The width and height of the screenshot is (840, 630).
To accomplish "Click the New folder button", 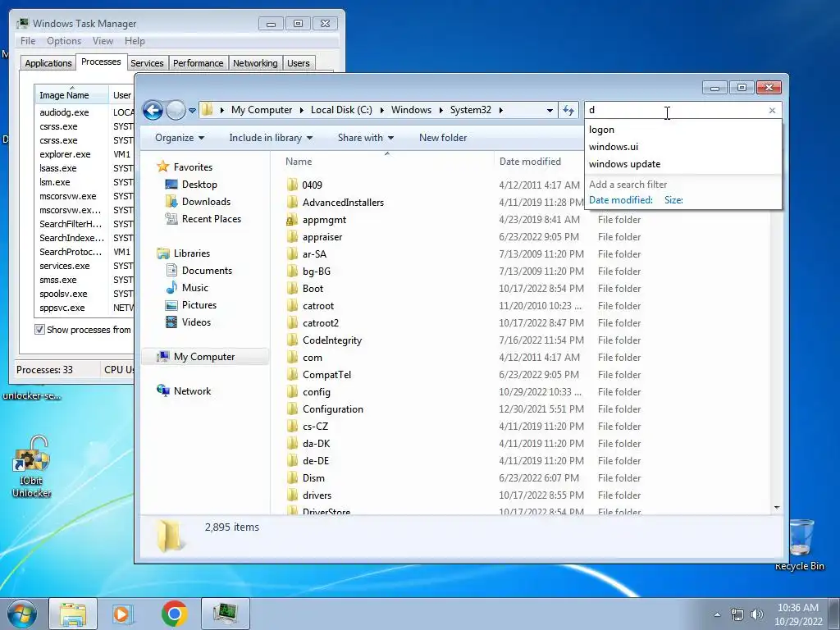I will coord(443,138).
